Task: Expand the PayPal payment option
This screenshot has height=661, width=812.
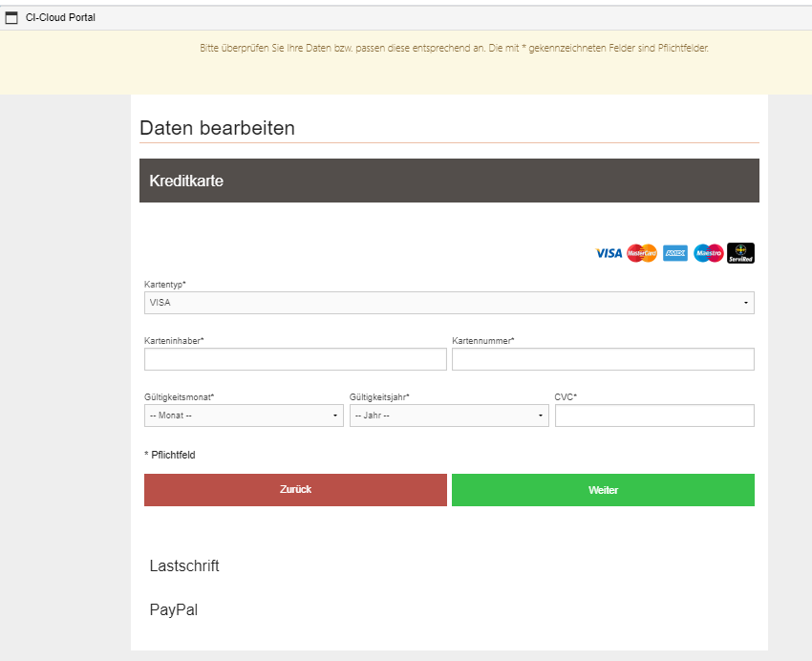Action: pyautogui.click(x=174, y=609)
